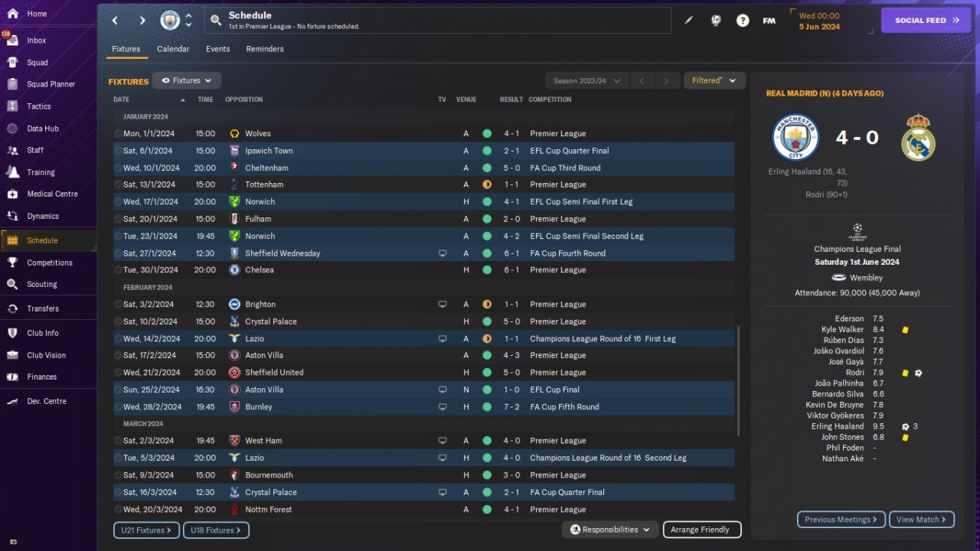The height and width of the screenshot is (551, 980).
Task: Open the world globe icon in top bar
Action: 716,21
